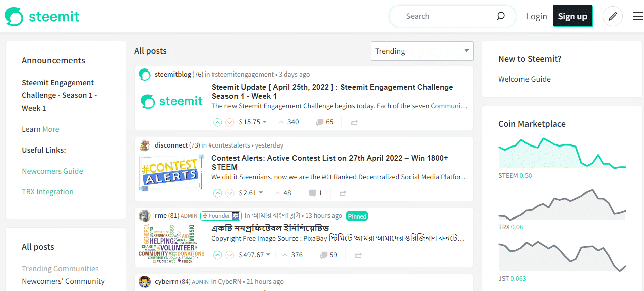Screen dimensions: 644x291
Task: Click the STEEM price chart
Action: point(562,153)
